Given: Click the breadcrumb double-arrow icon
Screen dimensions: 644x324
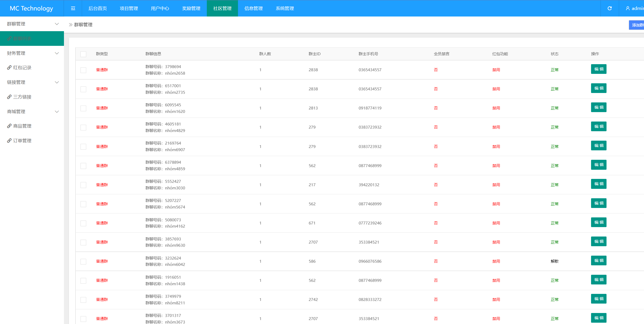Looking at the screenshot, I should click(x=71, y=25).
